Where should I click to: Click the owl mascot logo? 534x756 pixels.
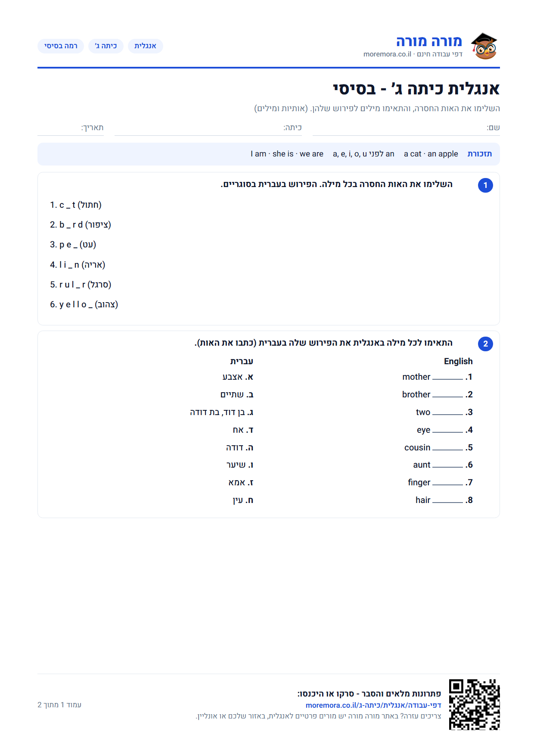[484, 46]
